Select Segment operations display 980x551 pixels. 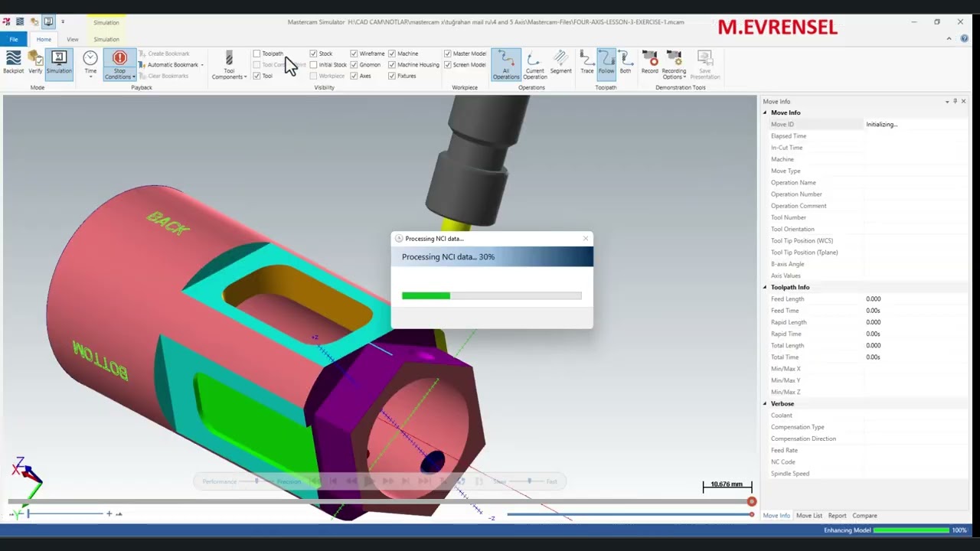[560, 63]
